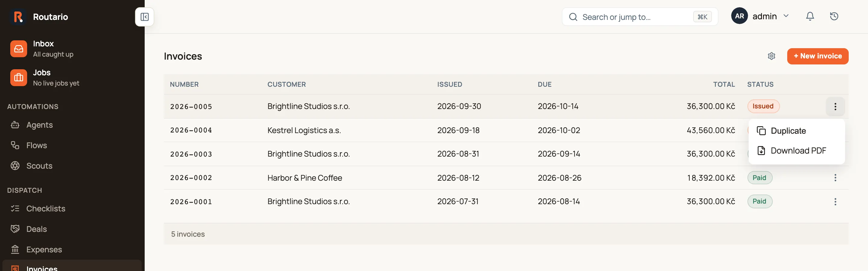Click the Issued status badge on 2026-0005

click(763, 106)
